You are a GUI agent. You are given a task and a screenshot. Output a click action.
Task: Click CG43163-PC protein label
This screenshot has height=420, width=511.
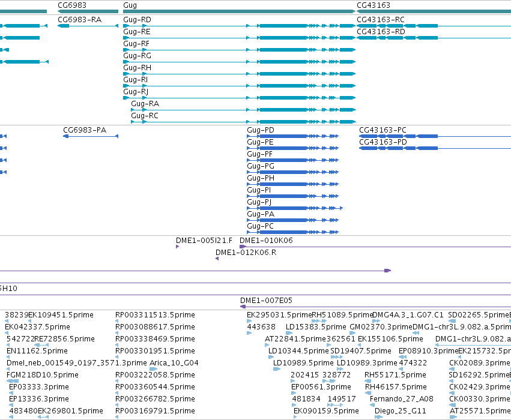pyautogui.click(x=383, y=130)
